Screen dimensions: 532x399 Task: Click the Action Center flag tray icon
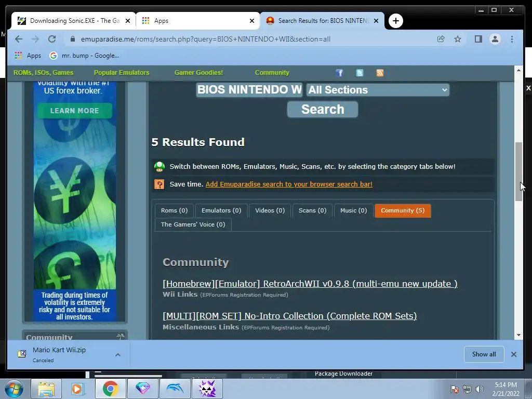(x=454, y=389)
